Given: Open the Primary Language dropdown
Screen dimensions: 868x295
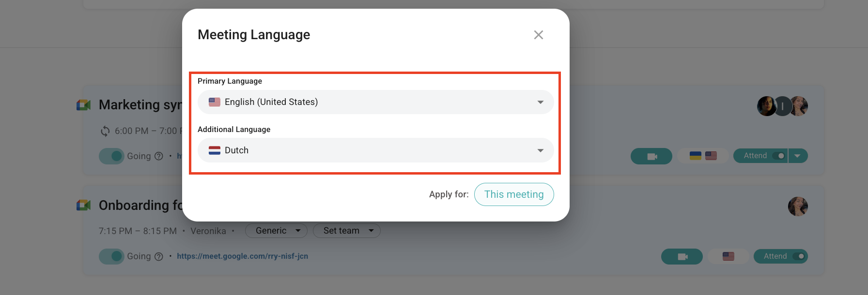Looking at the screenshot, I should (375, 102).
